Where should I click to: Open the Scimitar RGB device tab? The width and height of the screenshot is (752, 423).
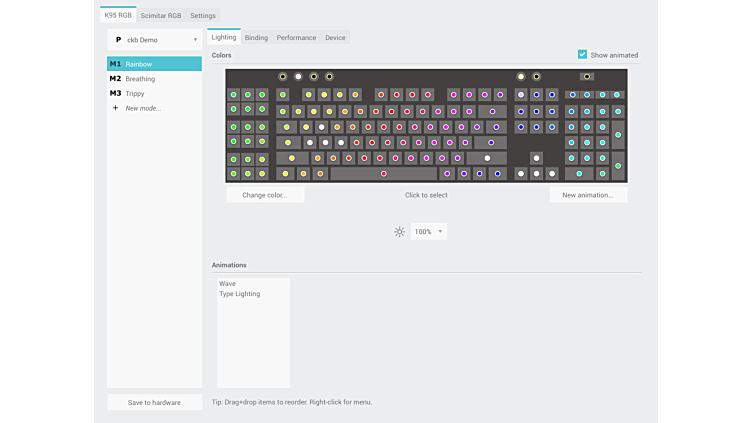[x=161, y=16]
